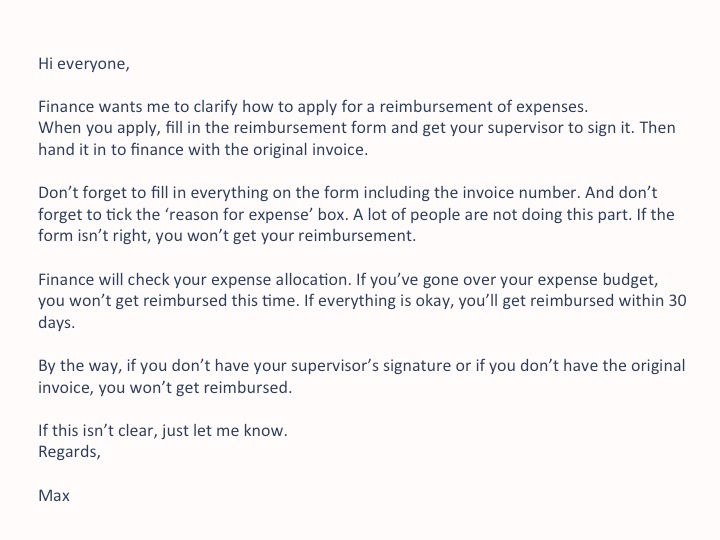Click the 'Hi everyone,' greeting line
The image size is (720, 540).
(84, 63)
